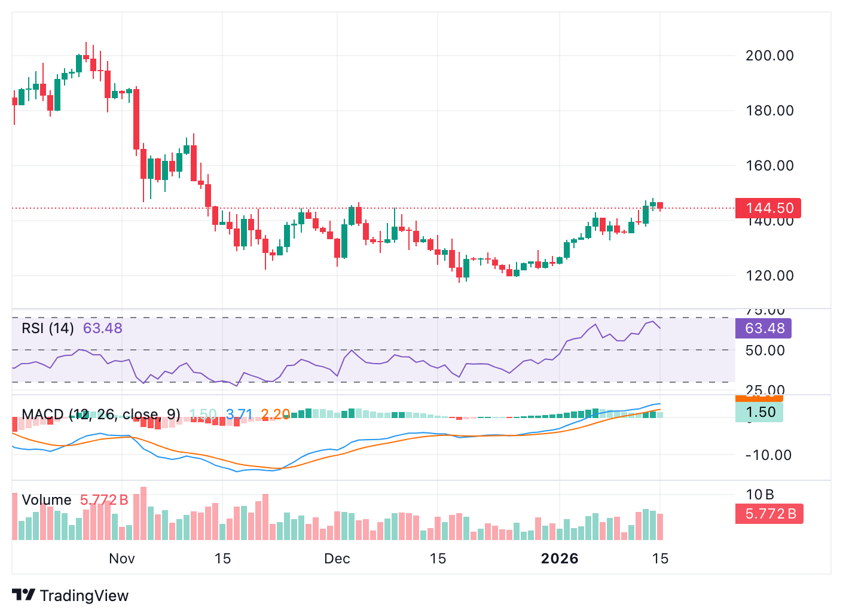Click the blue 3.71 MACD line value
Screen dimensions: 843x616
[x=239, y=414]
